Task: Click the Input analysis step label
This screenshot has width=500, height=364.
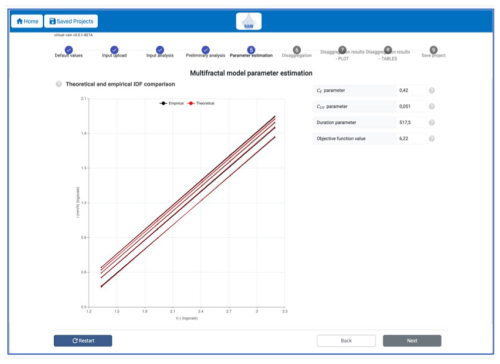Action: click(x=160, y=56)
